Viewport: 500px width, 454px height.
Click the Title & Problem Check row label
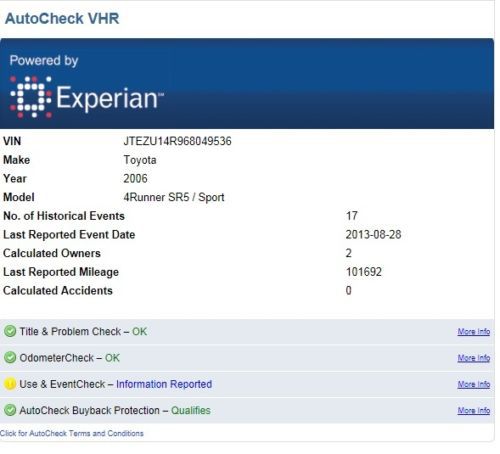[x=70, y=332]
